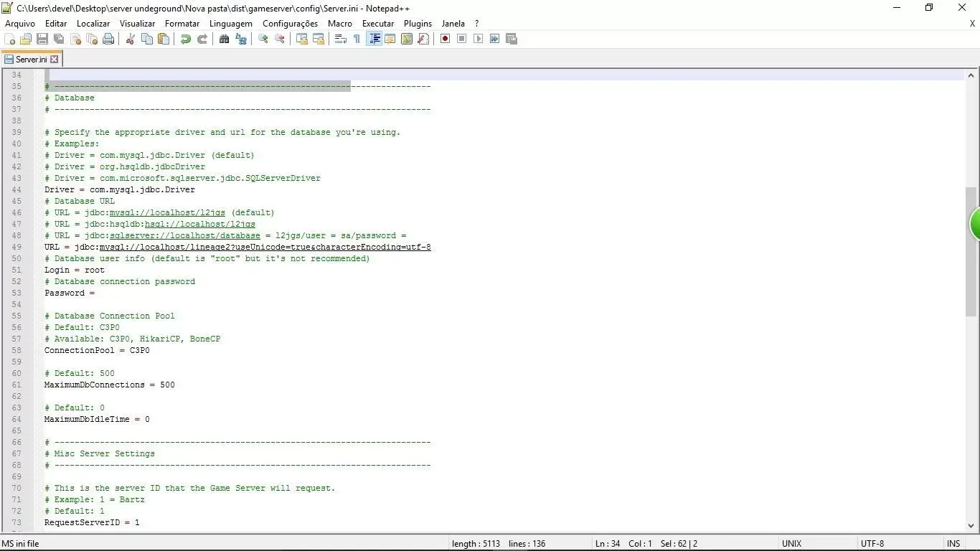Open the ? help menu

point(476,24)
